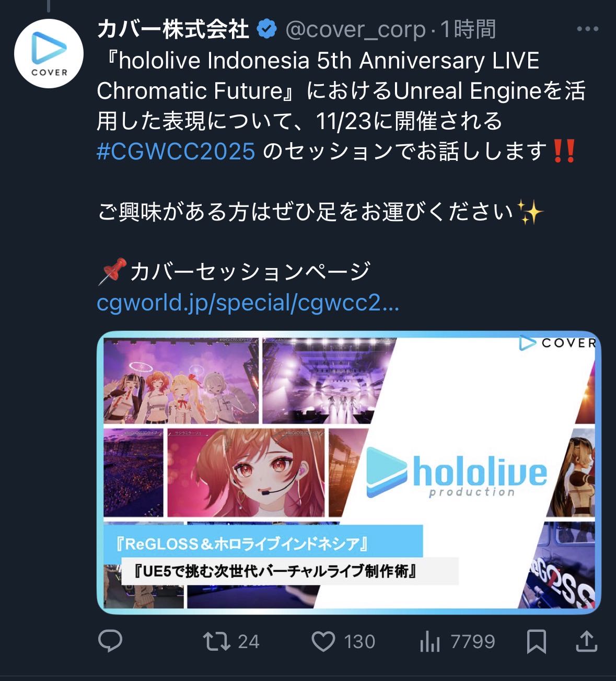This screenshot has height=681, width=616.
Task: Open the 1時間 timestamp
Action: [468, 29]
